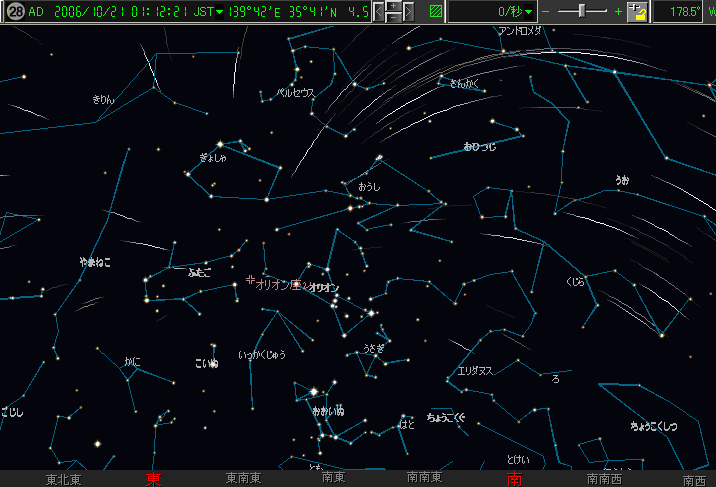This screenshot has height=487, width=716.
Task: Click minus sign left of slider
Action: coord(546,12)
